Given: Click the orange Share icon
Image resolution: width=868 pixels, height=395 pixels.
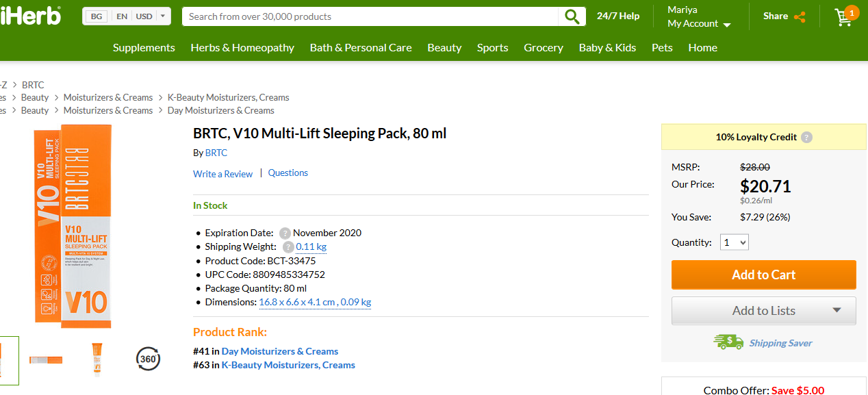Looking at the screenshot, I should 800,17.
